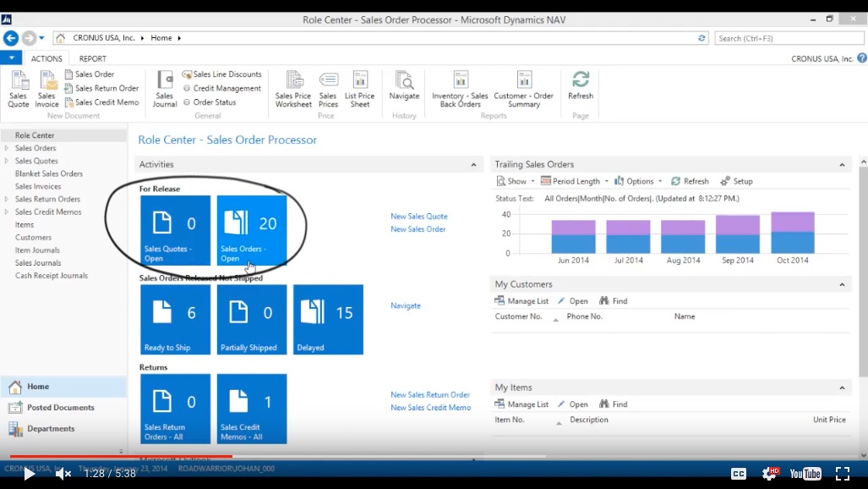Open the help question mark icon

coord(862,58)
